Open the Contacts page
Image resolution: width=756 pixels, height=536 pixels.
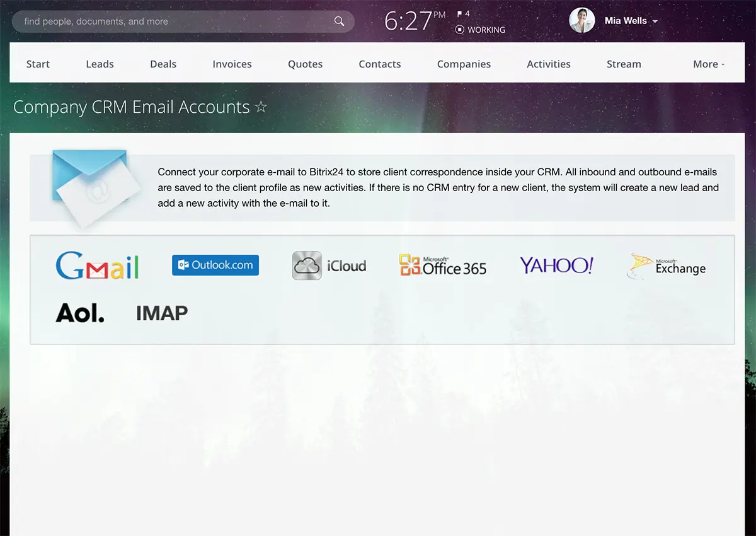380,64
